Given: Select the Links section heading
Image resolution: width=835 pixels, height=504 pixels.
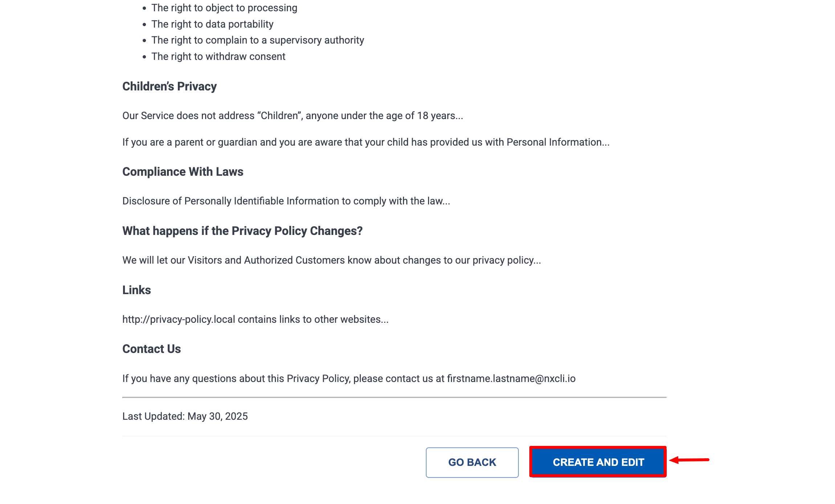Looking at the screenshot, I should tap(137, 290).
